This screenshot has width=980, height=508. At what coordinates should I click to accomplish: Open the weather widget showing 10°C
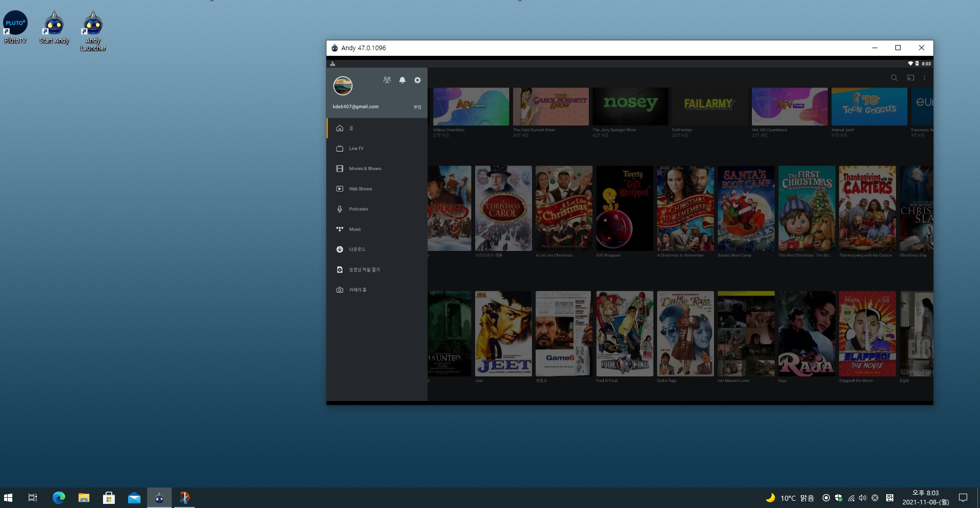click(x=790, y=498)
